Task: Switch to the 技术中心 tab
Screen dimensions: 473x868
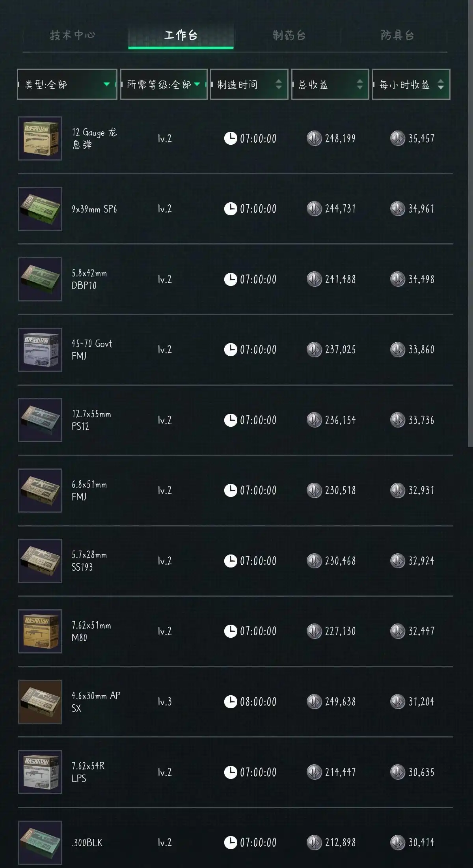Action: (73, 35)
